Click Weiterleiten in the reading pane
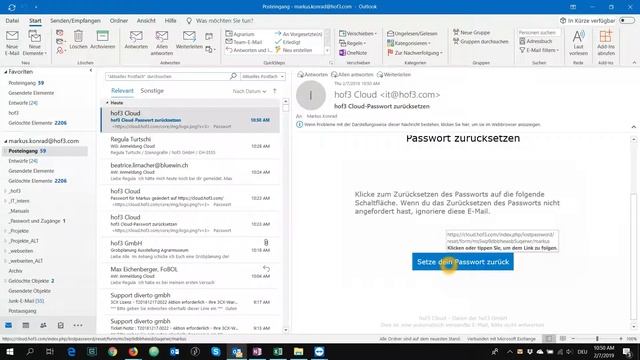640x360 pixels. [394, 75]
